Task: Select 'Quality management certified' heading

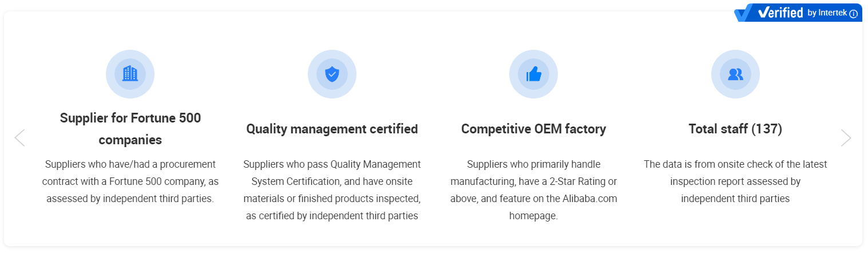Action: 332,129
